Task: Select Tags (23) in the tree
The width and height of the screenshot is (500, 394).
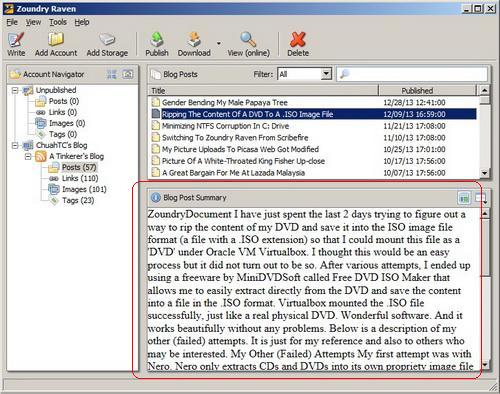Action: 78,200
